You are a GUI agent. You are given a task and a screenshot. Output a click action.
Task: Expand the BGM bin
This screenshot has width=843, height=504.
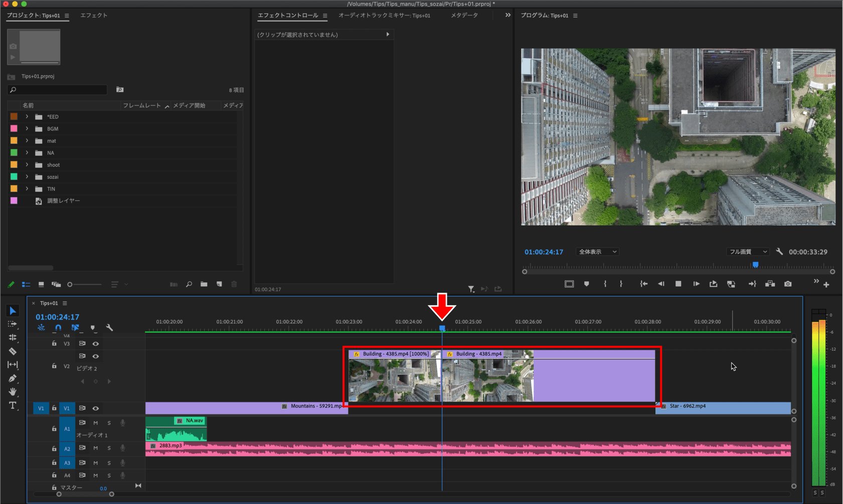tap(27, 129)
